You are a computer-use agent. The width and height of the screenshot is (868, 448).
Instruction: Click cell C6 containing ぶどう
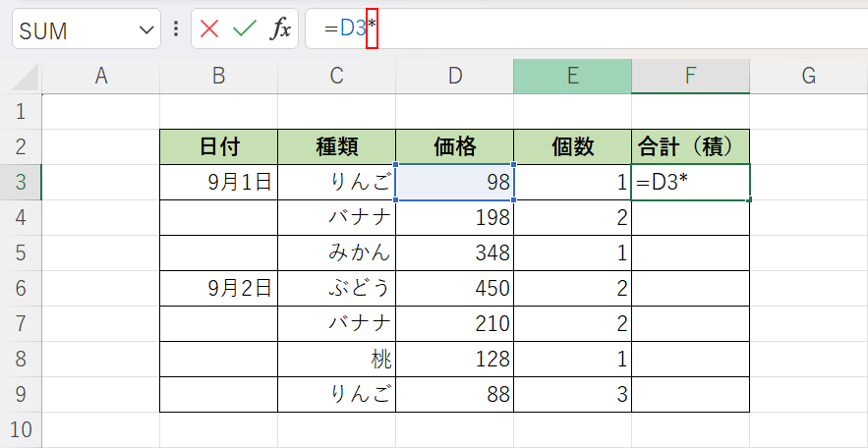point(336,288)
